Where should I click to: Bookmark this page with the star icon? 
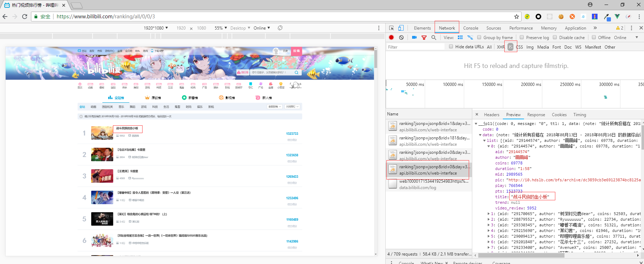(x=517, y=17)
